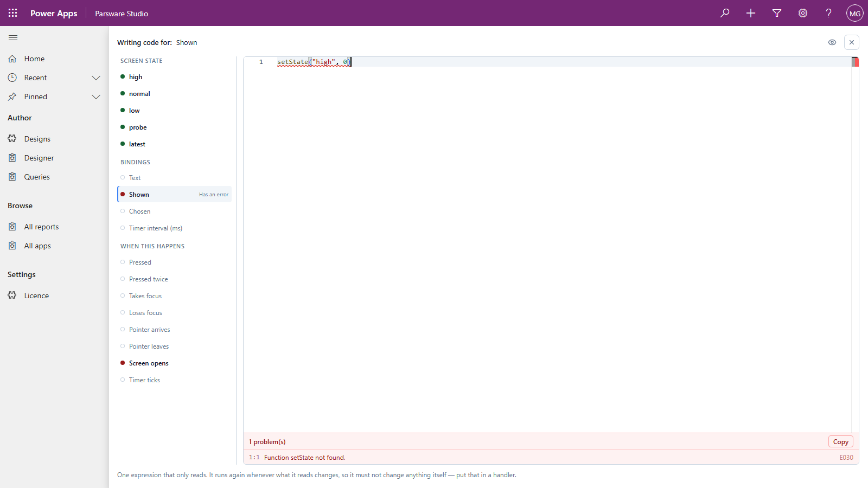
Task: Select Timer interval (ms) binding
Action: (174, 228)
